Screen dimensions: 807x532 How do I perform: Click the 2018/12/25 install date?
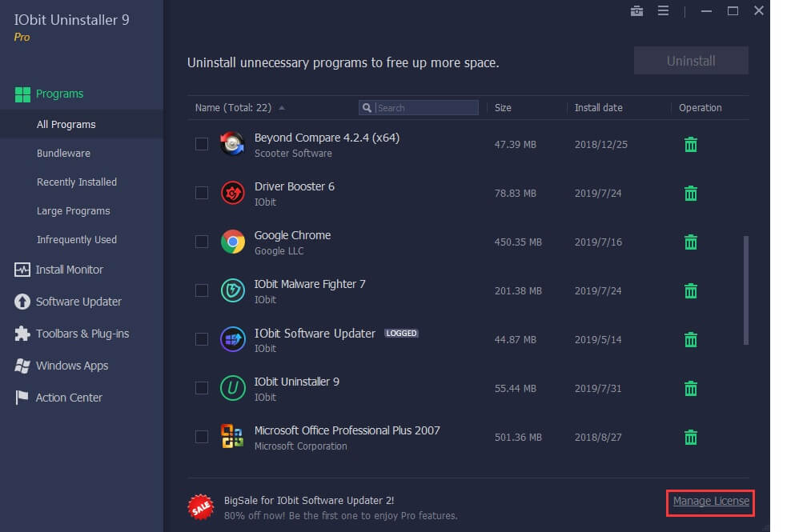click(x=600, y=145)
